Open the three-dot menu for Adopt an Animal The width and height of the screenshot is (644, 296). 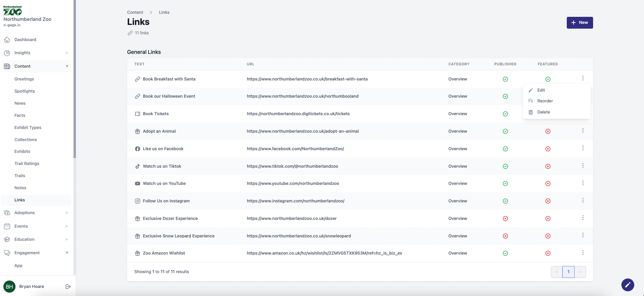583,131
